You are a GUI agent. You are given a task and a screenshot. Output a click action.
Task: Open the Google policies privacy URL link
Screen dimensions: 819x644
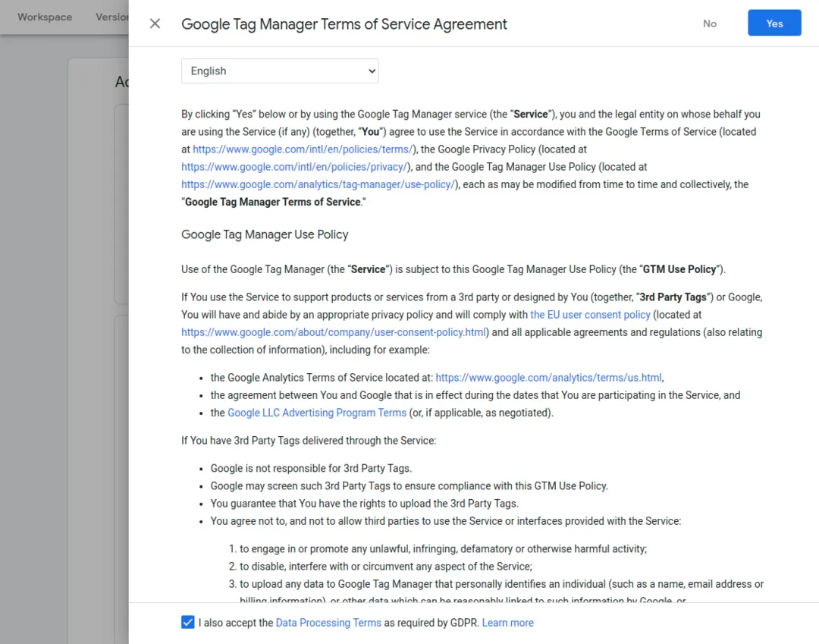pos(294,167)
